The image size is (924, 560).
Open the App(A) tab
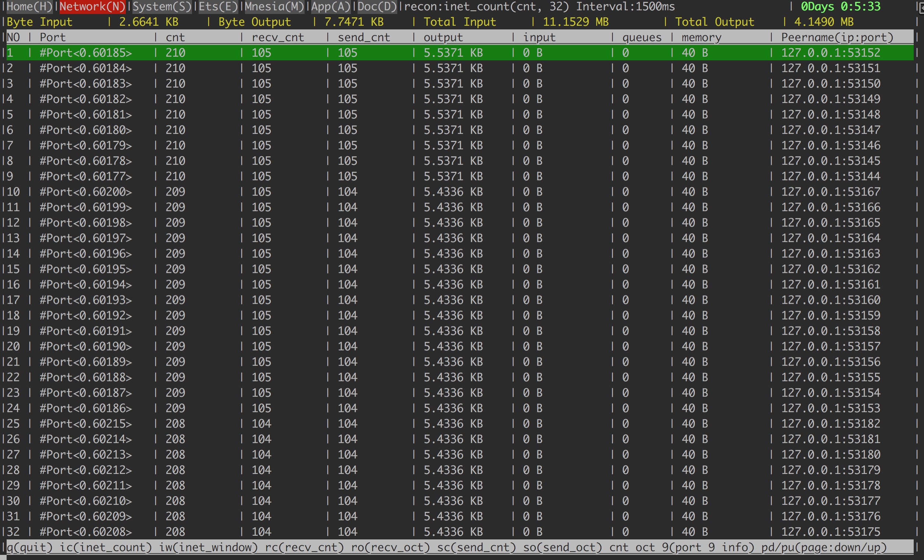coord(330,6)
